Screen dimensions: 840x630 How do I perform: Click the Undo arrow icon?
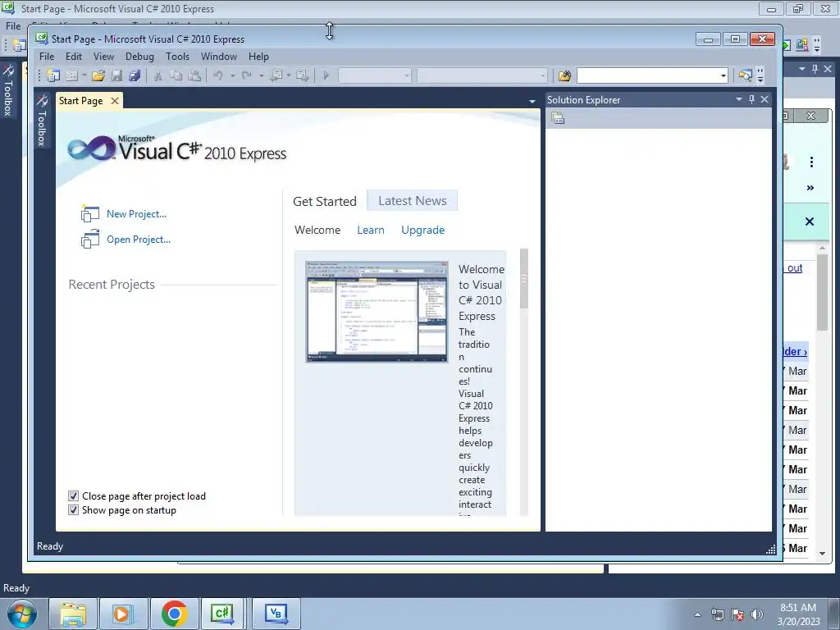(218, 75)
